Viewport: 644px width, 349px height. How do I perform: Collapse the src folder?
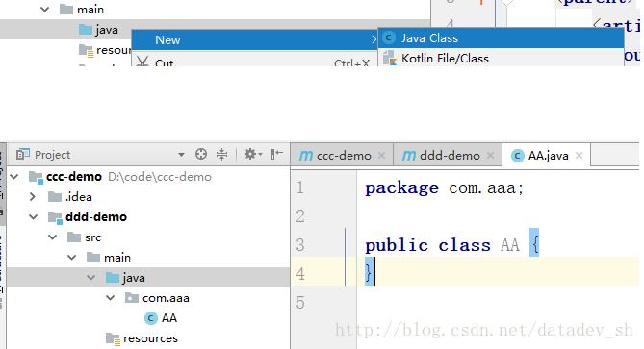[x=53, y=237]
